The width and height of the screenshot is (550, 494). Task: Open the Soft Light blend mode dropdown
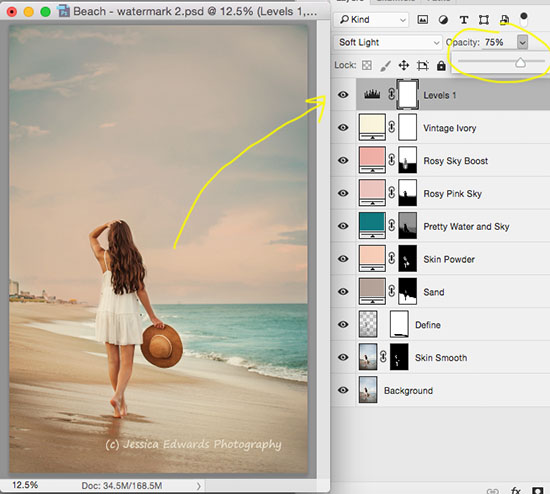click(x=388, y=42)
